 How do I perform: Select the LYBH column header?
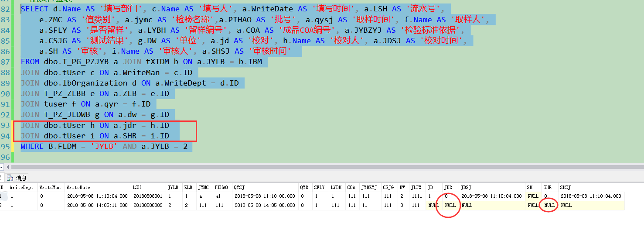coord(337,188)
